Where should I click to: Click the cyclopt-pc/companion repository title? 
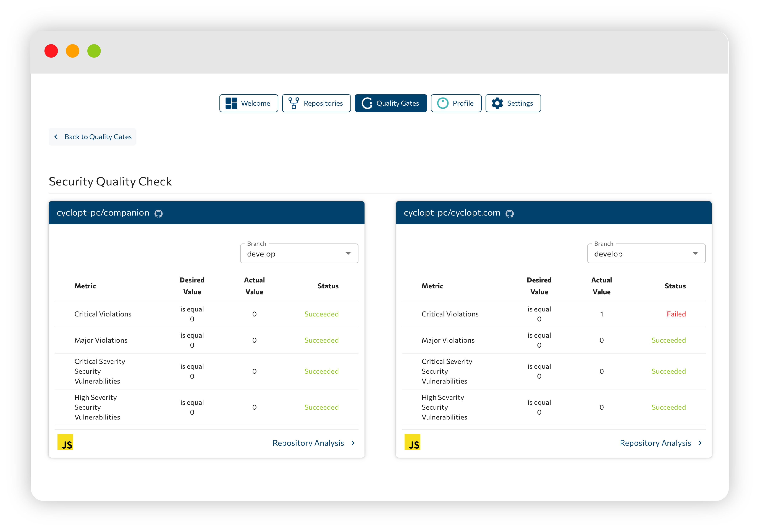[103, 213]
